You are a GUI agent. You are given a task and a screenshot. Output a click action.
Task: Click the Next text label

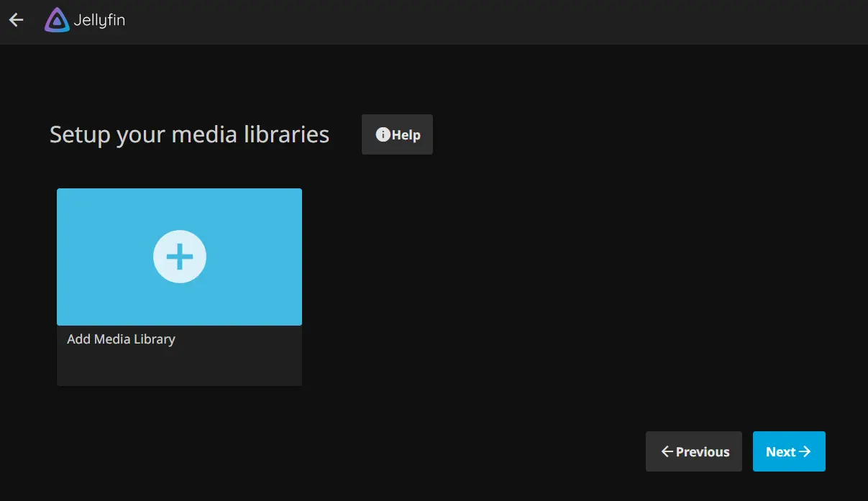tap(781, 452)
